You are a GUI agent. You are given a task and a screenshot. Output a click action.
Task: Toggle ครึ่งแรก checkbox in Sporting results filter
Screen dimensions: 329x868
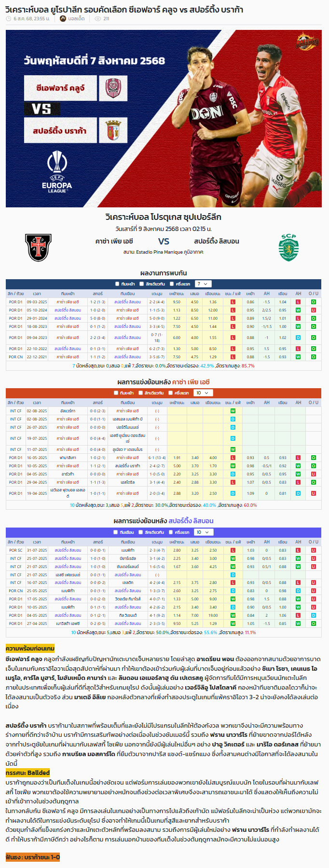171,532
